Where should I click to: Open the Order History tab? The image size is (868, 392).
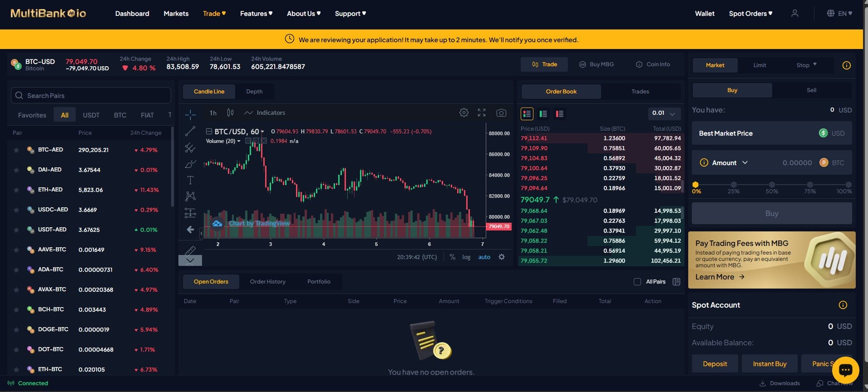pyautogui.click(x=268, y=282)
